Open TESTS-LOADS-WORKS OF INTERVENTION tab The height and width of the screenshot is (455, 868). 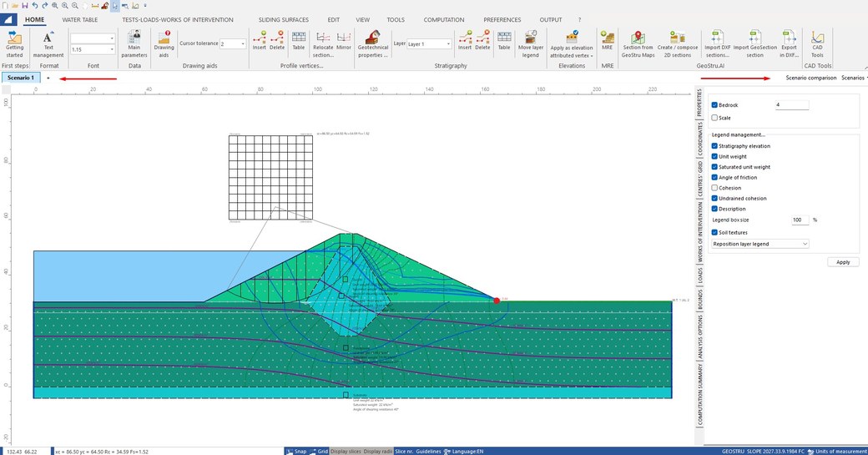pos(178,19)
